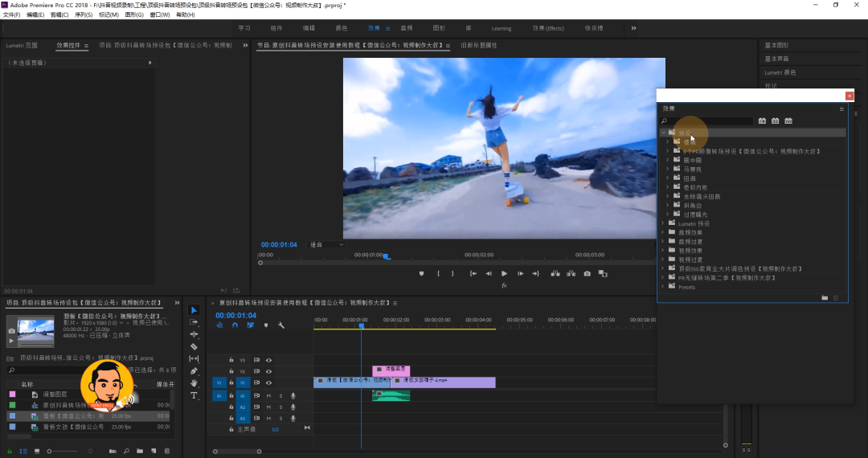Open the Lumetri 范围 panel tab
Image resolution: width=868 pixels, height=458 pixels.
pyautogui.click(x=22, y=45)
